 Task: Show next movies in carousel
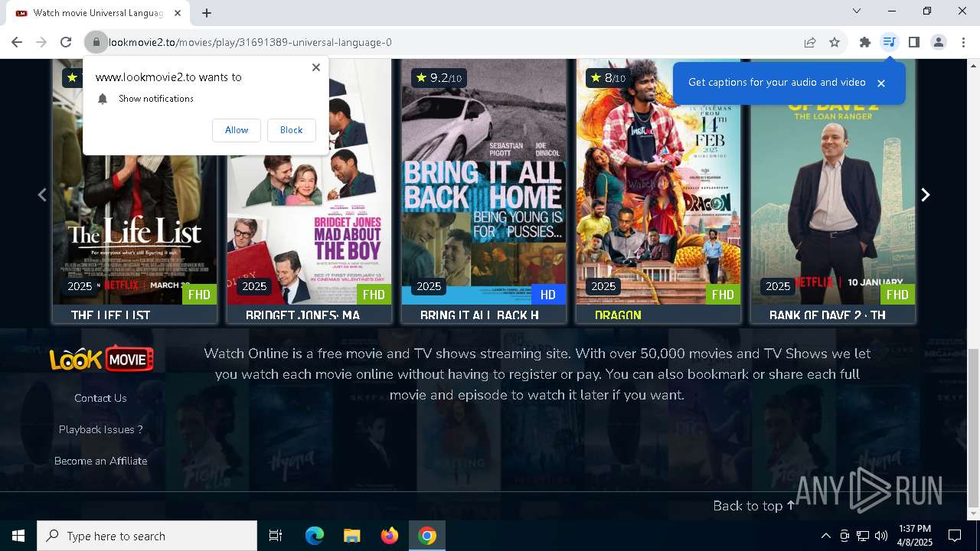click(x=926, y=194)
